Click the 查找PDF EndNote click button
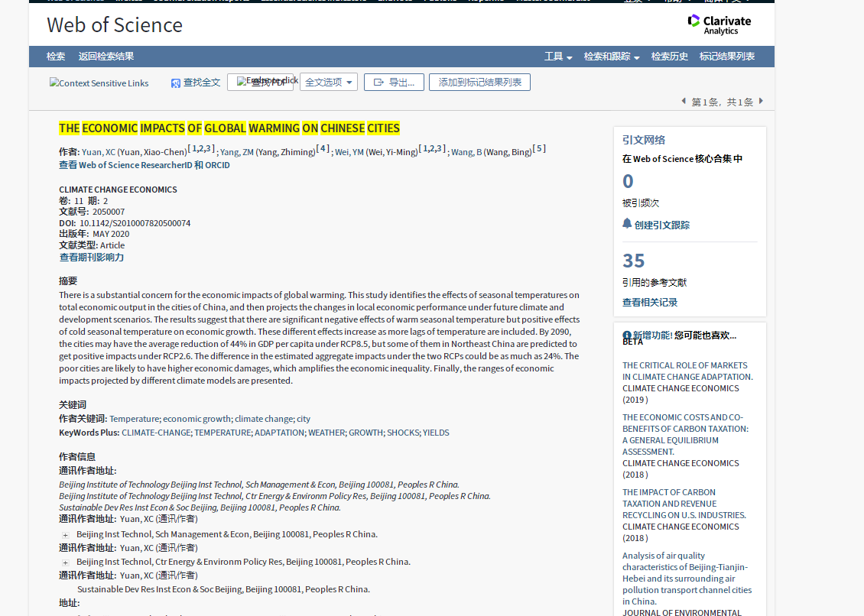The image size is (864, 616). tap(260, 82)
